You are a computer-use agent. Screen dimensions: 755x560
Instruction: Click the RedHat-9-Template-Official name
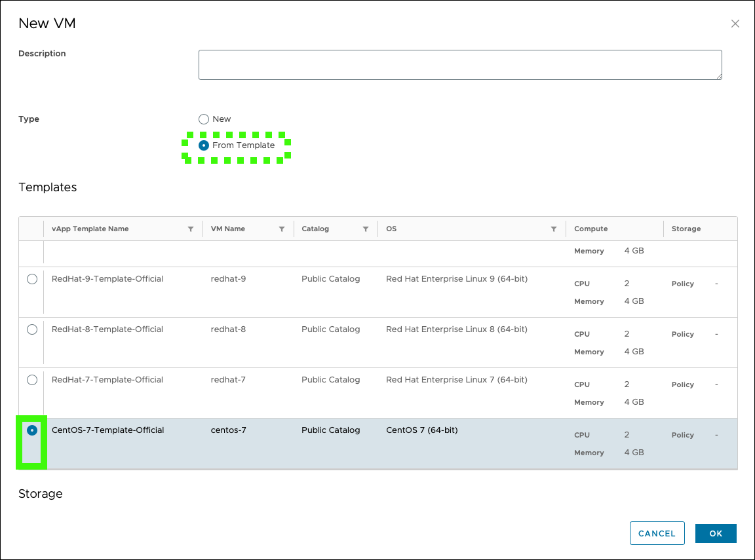tap(107, 279)
